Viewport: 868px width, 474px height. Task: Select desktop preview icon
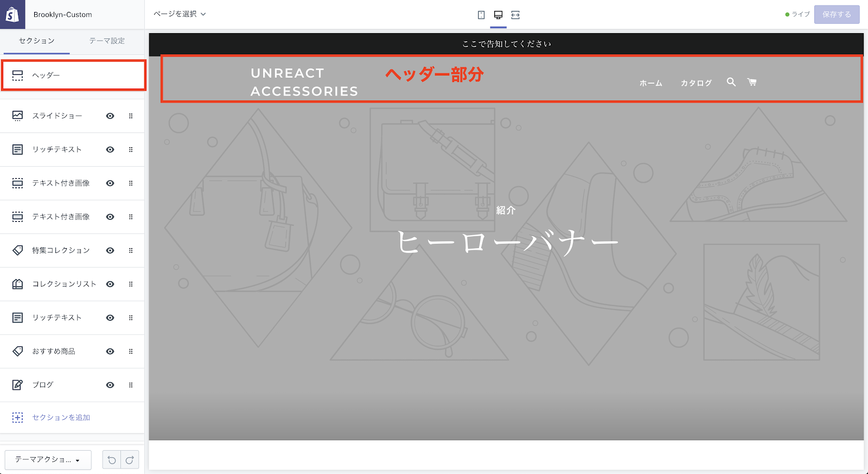(498, 15)
